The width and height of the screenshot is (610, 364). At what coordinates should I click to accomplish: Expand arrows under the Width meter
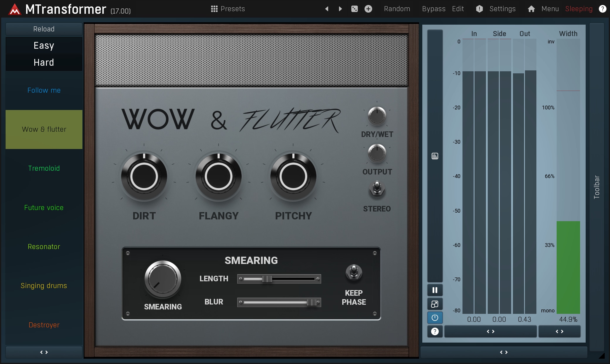point(559,331)
